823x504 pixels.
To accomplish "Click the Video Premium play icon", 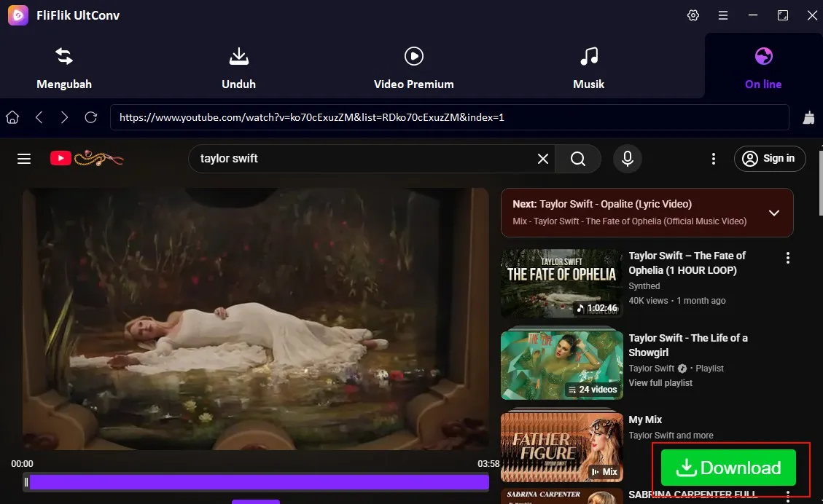I will [413, 55].
